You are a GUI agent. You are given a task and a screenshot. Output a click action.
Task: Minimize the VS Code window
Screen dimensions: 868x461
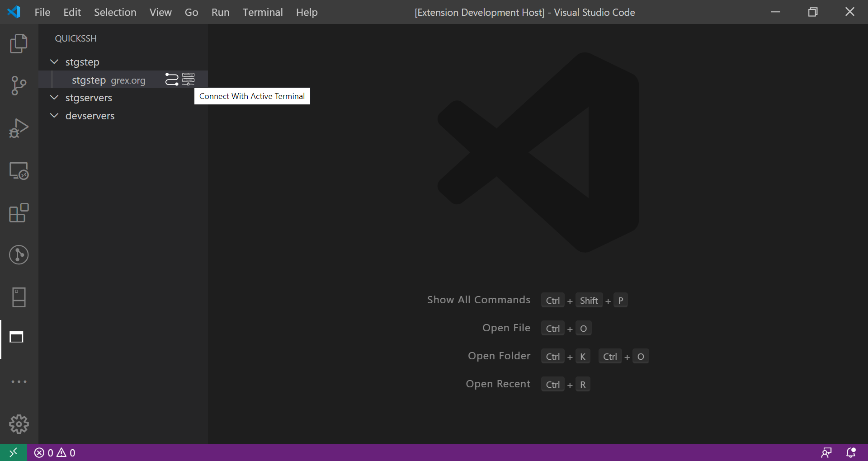coord(776,12)
